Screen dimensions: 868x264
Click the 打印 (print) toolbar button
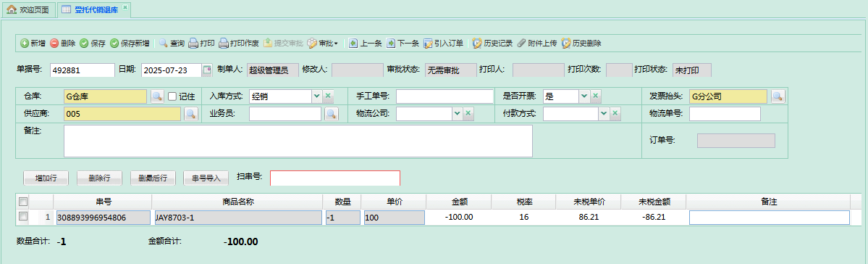[x=201, y=44]
